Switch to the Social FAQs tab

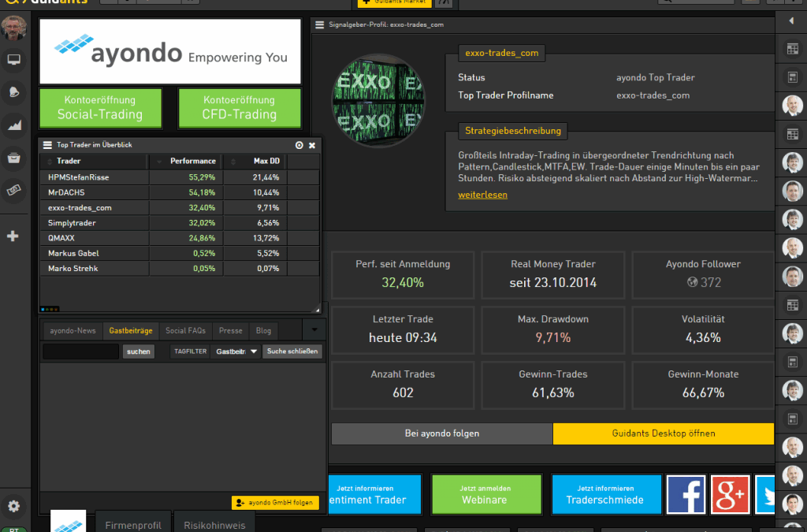coord(185,331)
